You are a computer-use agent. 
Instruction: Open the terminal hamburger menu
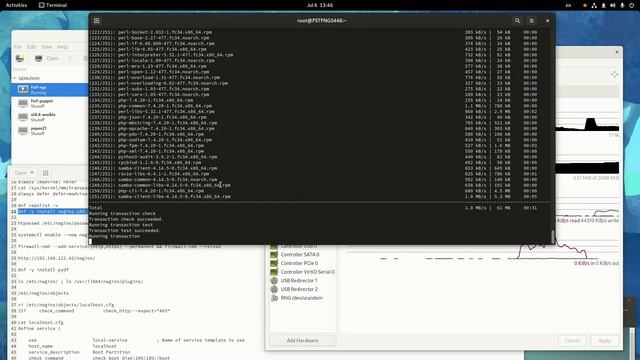[531, 21]
